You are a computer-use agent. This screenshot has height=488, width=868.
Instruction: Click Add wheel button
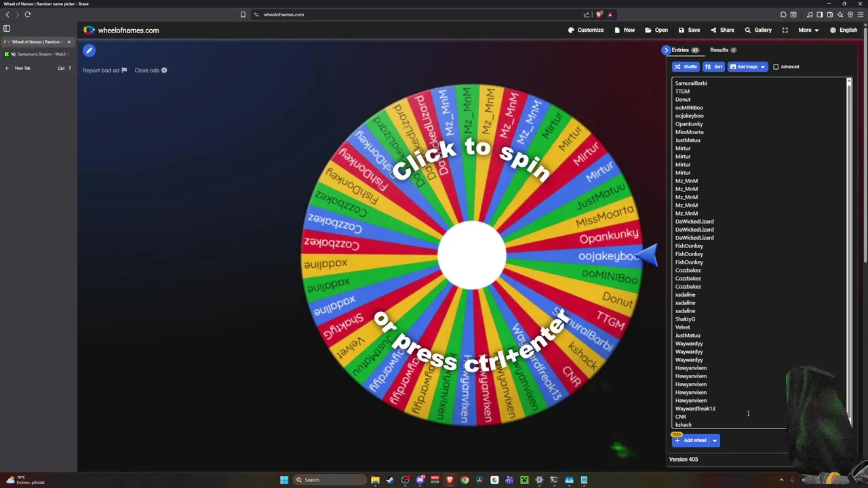(690, 441)
